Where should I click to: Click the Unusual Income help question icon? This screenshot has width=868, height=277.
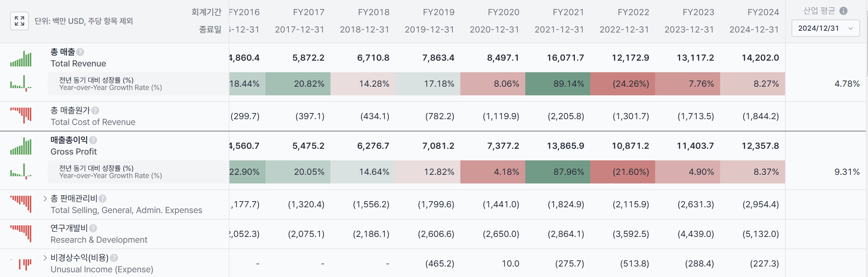(114, 258)
